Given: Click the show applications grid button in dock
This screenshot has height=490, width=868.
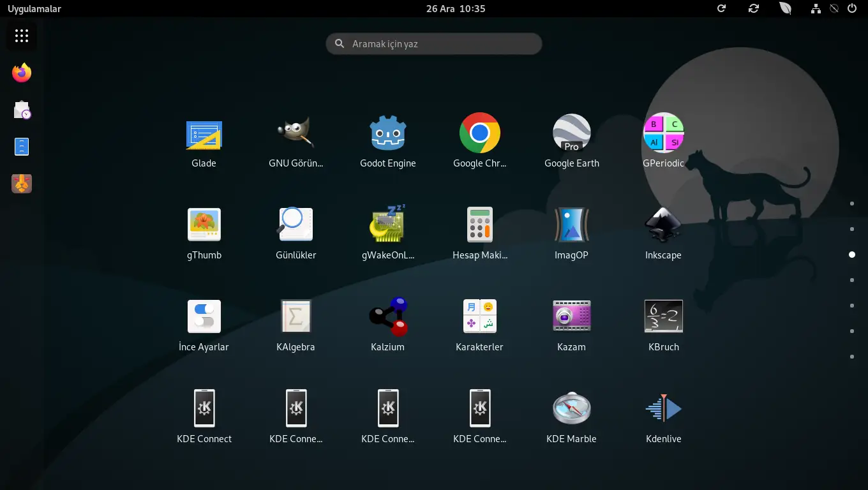Looking at the screenshot, I should click(x=22, y=36).
